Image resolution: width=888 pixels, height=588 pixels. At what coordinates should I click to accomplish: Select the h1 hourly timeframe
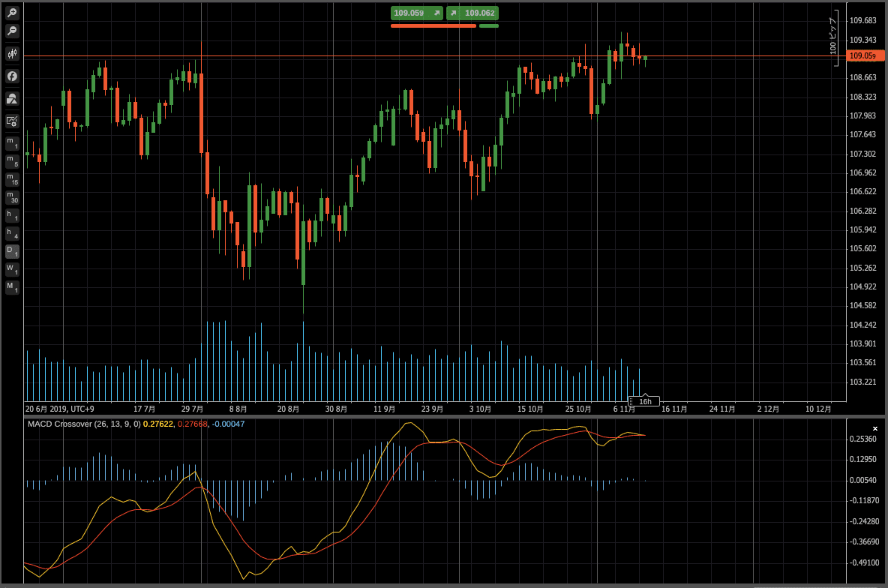[12, 216]
